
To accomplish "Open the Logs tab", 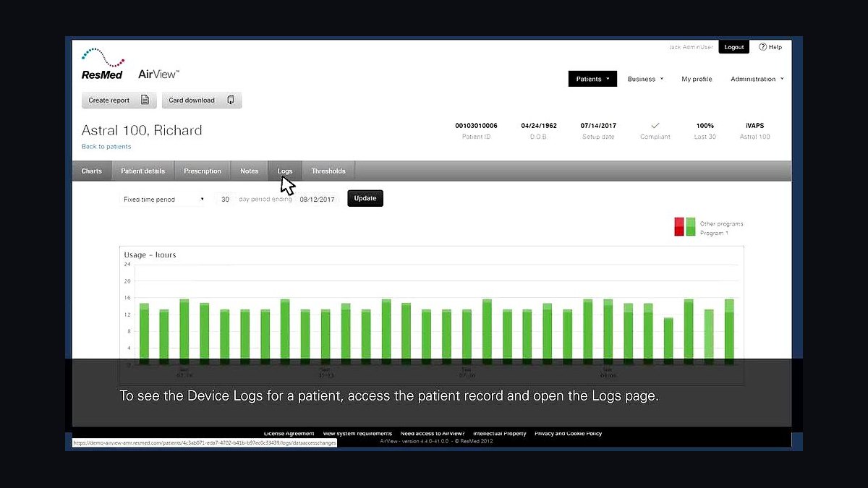I will [285, 171].
